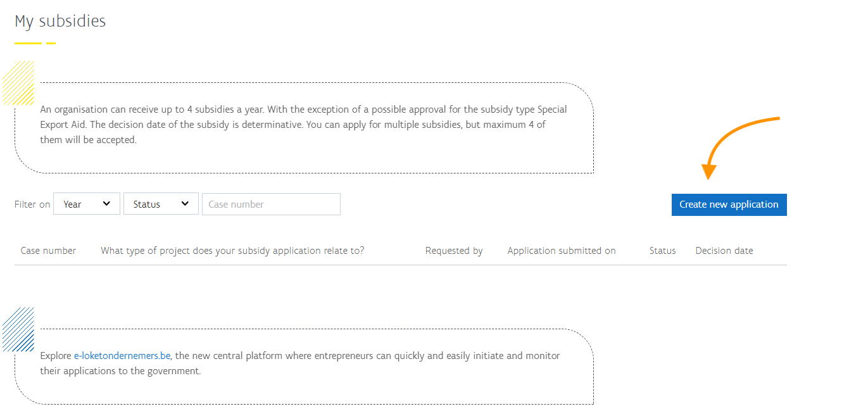Click the Status column header in table
This screenshot has width=868, height=416.
(x=662, y=251)
